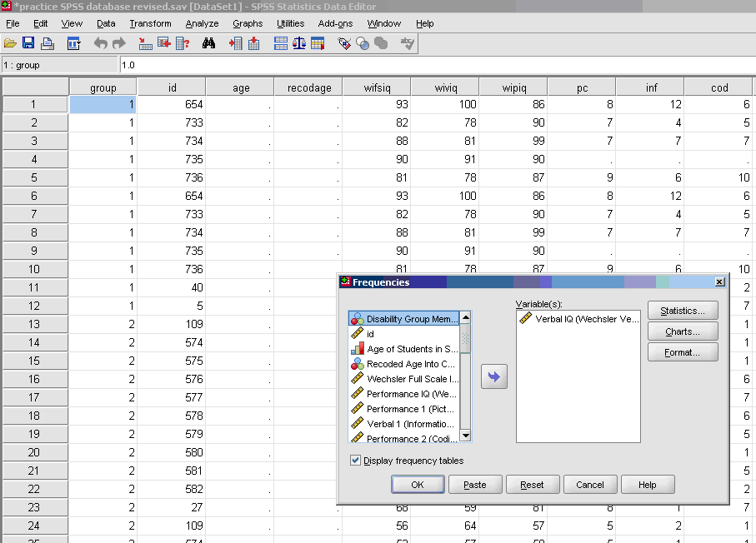Select Performance 1 (Pict... variable

click(x=404, y=409)
